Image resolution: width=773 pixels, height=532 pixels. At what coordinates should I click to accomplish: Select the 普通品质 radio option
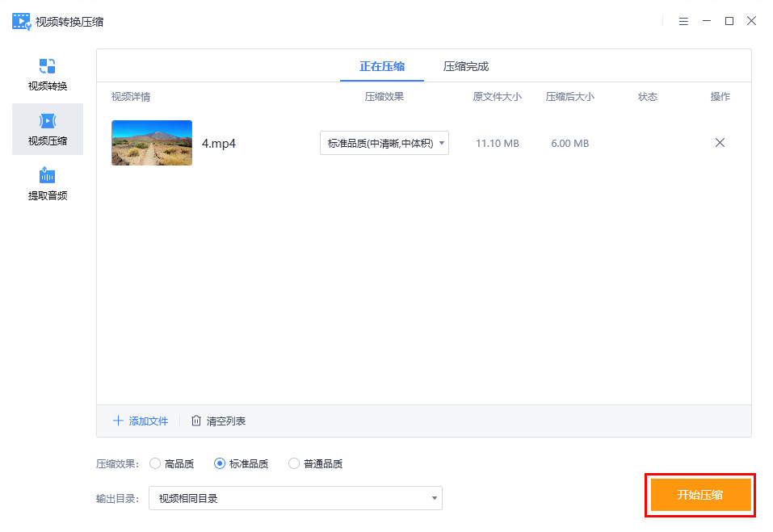pos(316,463)
